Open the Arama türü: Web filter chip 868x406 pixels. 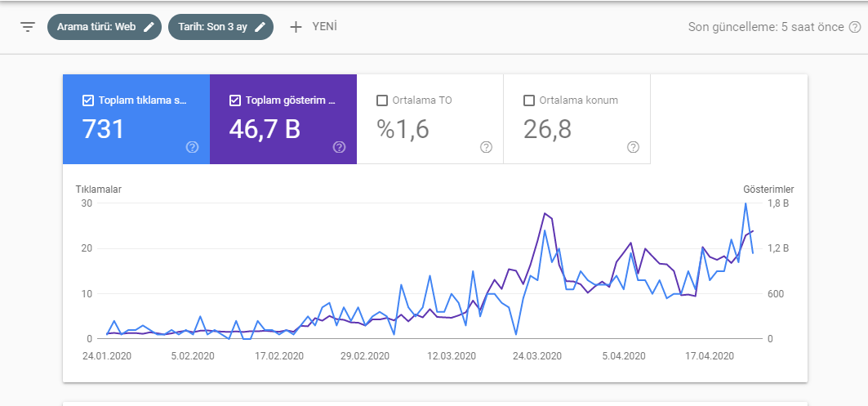click(x=104, y=27)
